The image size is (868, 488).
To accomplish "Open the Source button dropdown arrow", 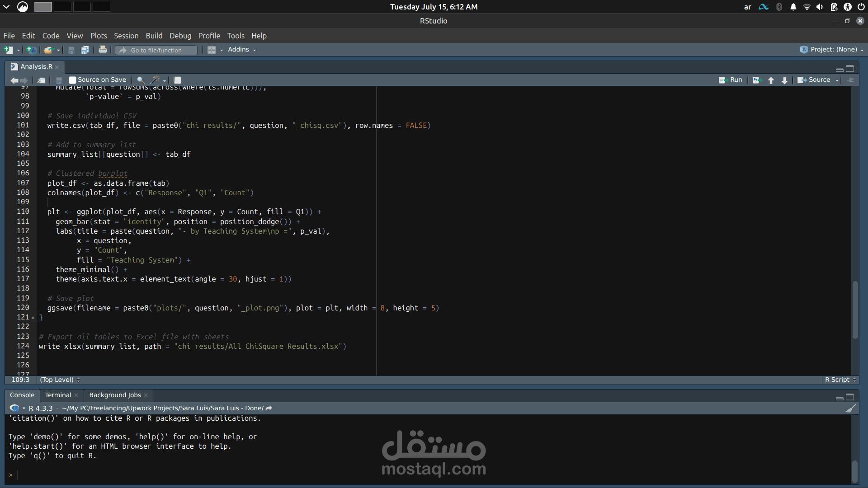I will [837, 80].
